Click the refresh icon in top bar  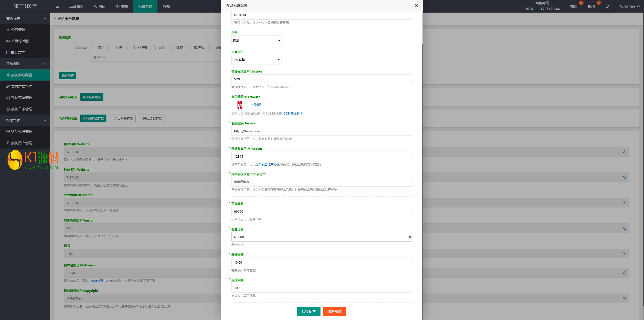coord(607,6)
